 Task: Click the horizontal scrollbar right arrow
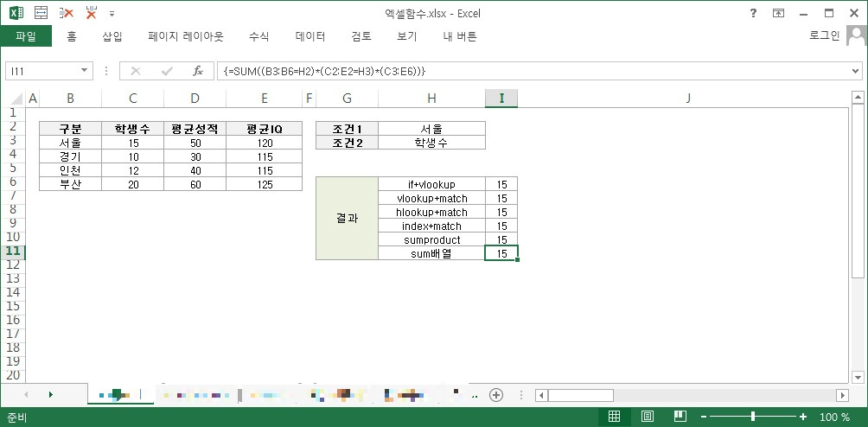tap(843, 395)
